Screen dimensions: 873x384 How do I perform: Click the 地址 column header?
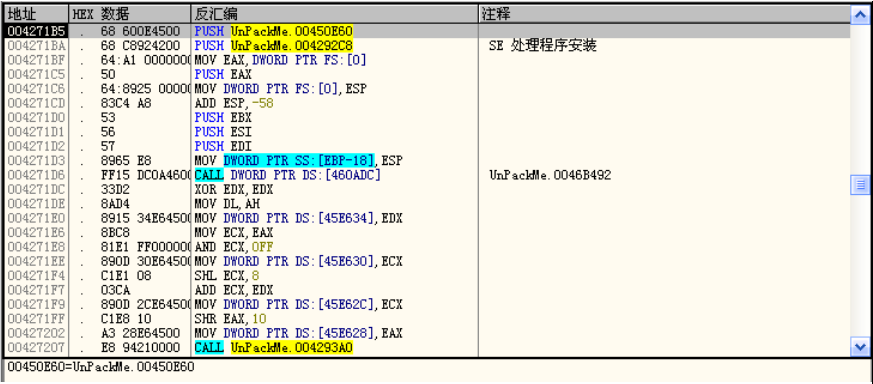(x=36, y=14)
